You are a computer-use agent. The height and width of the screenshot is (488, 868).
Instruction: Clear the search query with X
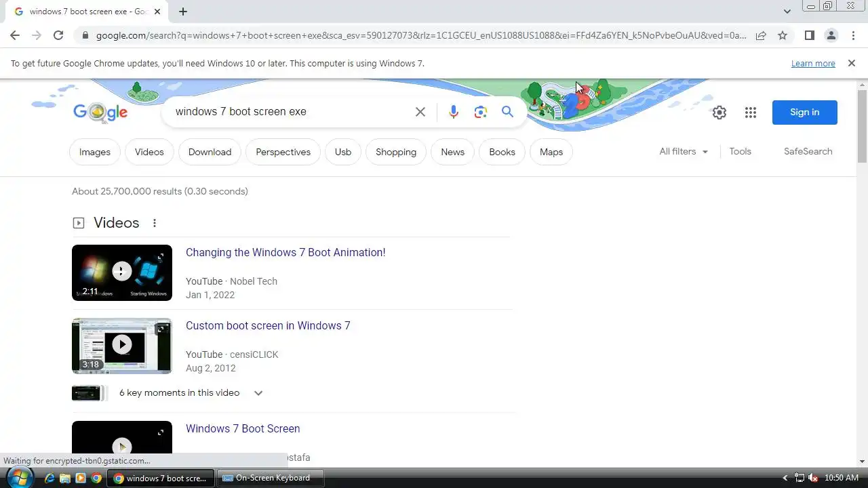click(x=420, y=112)
